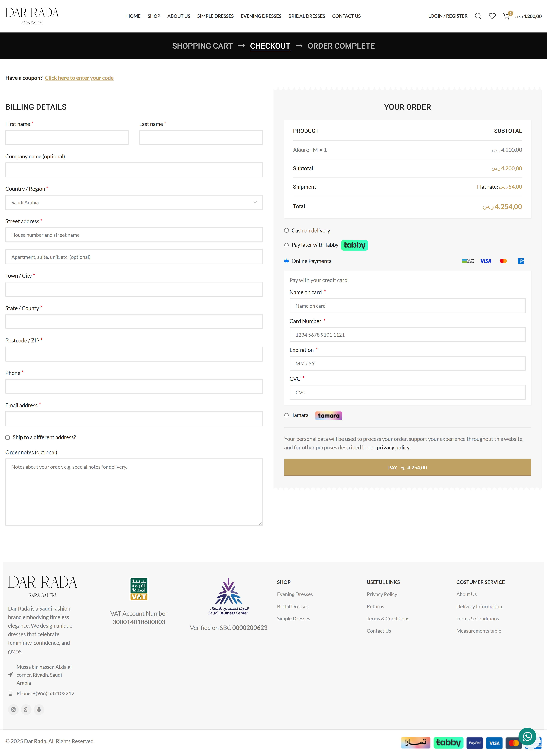Click the mada card icon
Viewport: 547px width, 756px height.
(x=467, y=261)
